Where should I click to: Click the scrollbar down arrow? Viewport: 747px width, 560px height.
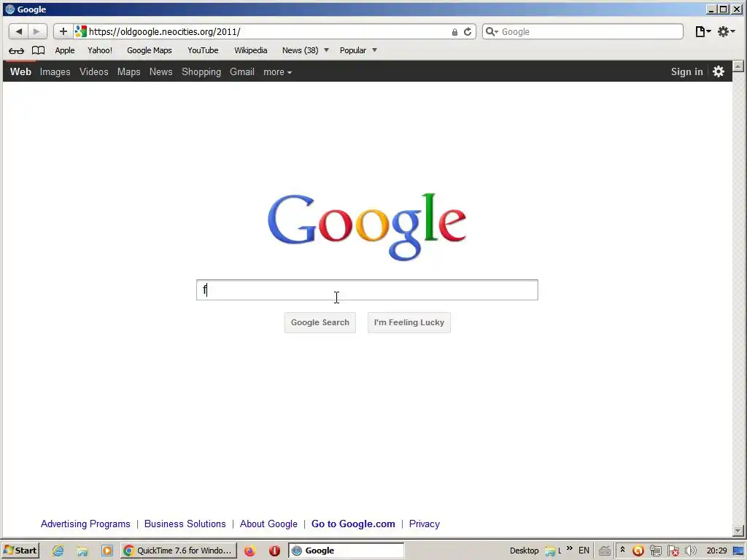[x=738, y=530]
